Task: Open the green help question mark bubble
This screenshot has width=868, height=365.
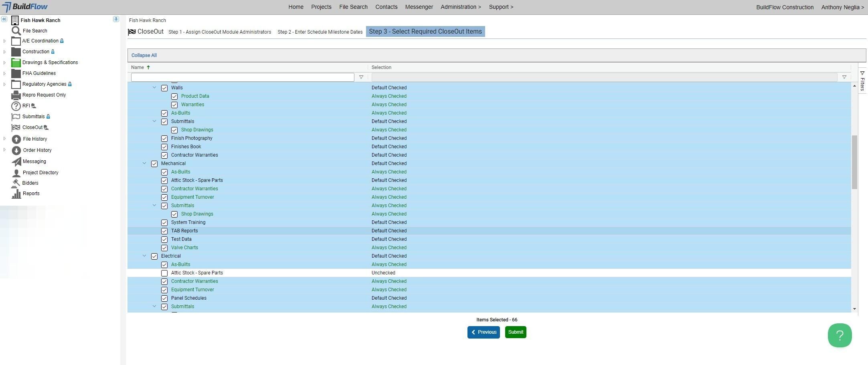Action: 840,335
